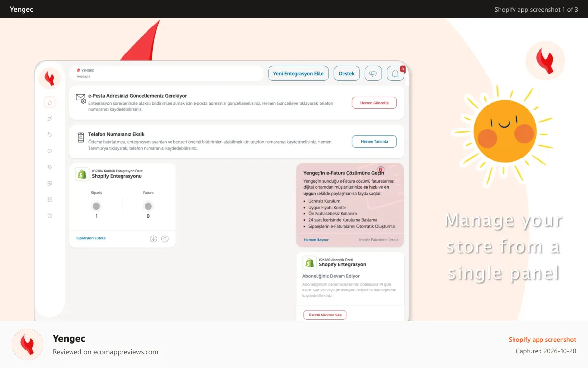Click the Hemen Tanımla button
Viewport: 588px width, 368px height.
pyautogui.click(x=374, y=141)
